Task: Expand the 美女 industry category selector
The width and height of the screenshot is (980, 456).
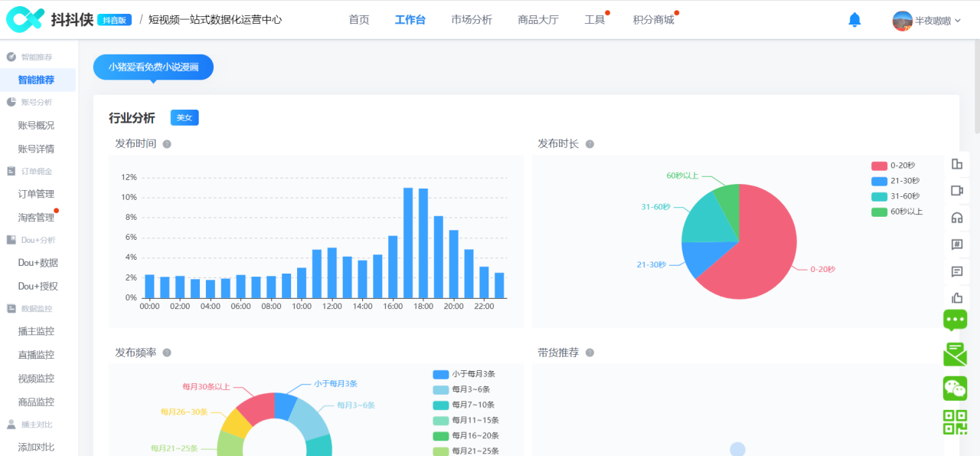Action: pyautogui.click(x=184, y=117)
